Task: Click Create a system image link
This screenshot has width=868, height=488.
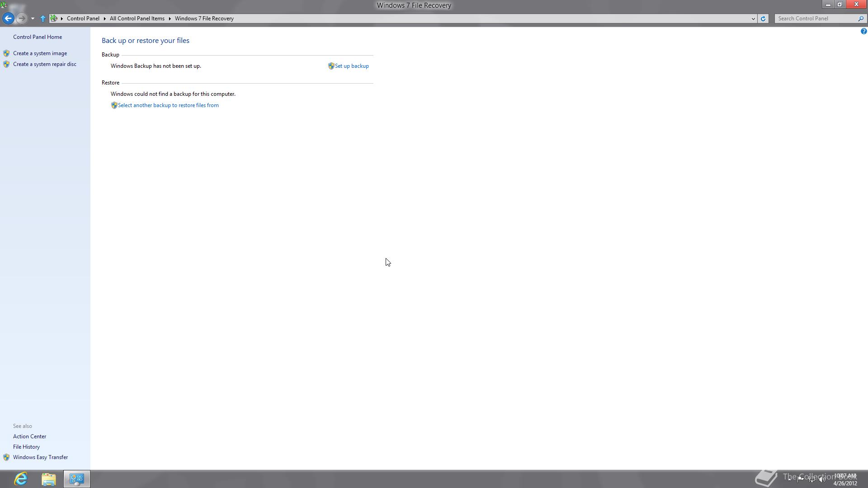Action: (40, 53)
